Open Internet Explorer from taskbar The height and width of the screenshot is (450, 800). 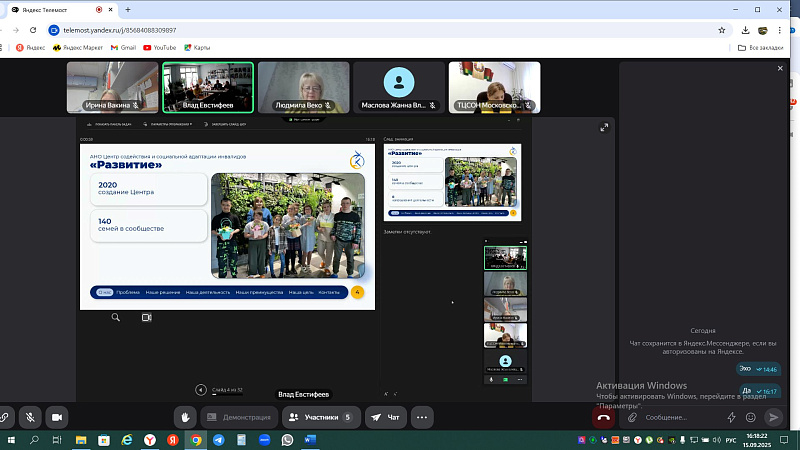tap(127, 440)
